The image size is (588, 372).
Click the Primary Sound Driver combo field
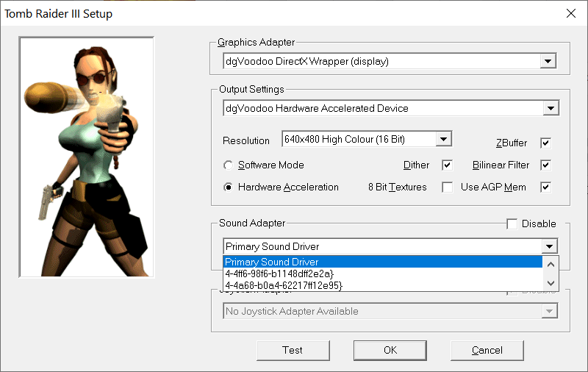tap(390, 247)
